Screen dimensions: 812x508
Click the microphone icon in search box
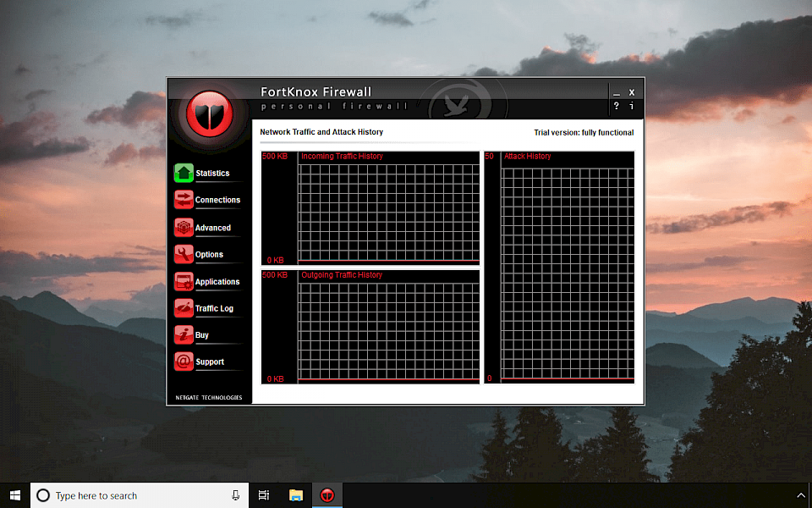click(235, 495)
